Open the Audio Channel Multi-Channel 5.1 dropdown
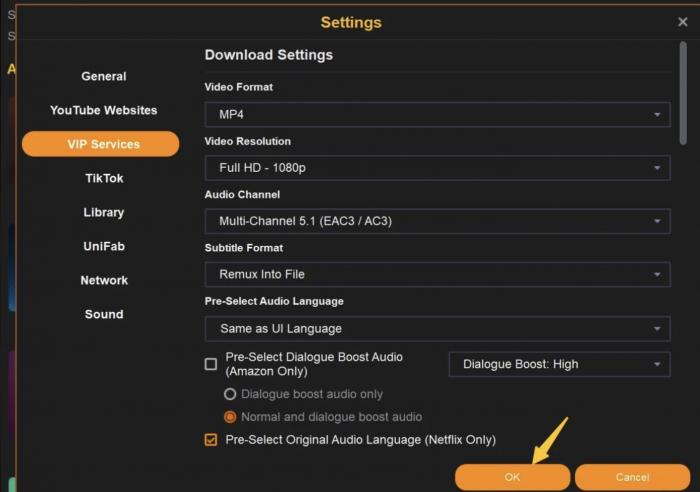Viewport: 700px width, 492px height. 438,221
